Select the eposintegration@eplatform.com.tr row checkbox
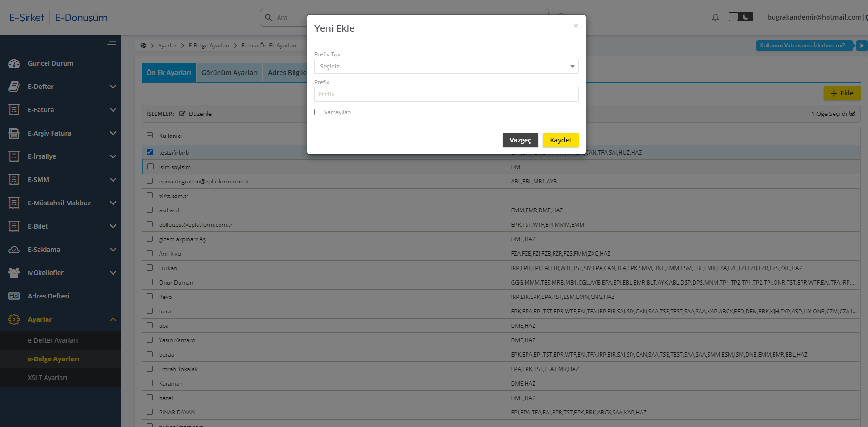This screenshot has width=868, height=427. tap(149, 181)
